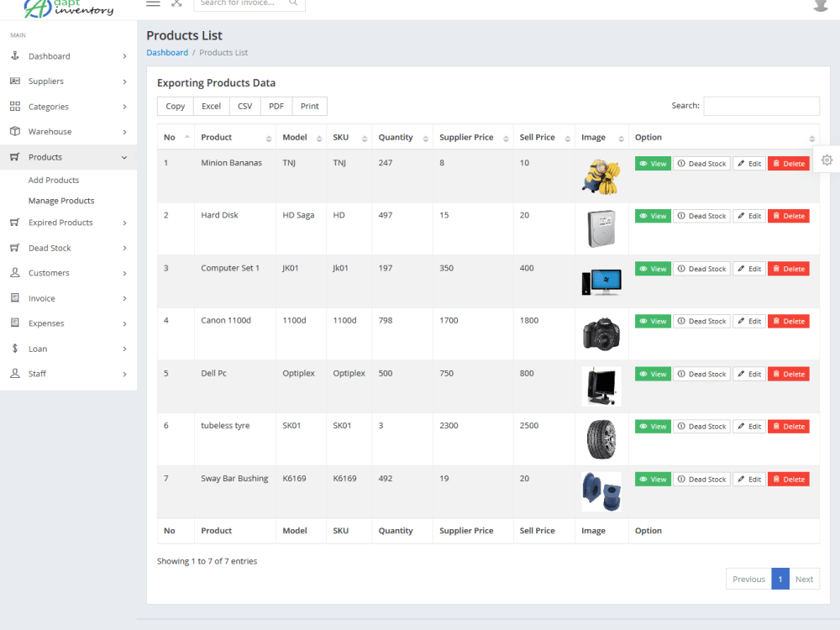Go to the Next page
This screenshot has height=630, width=840.
[804, 579]
